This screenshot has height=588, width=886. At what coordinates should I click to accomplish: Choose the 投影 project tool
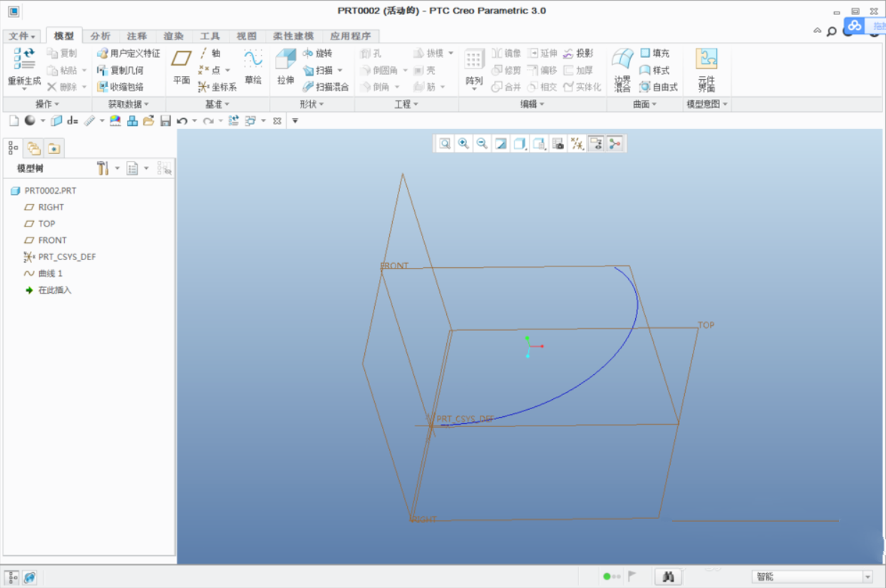578,53
